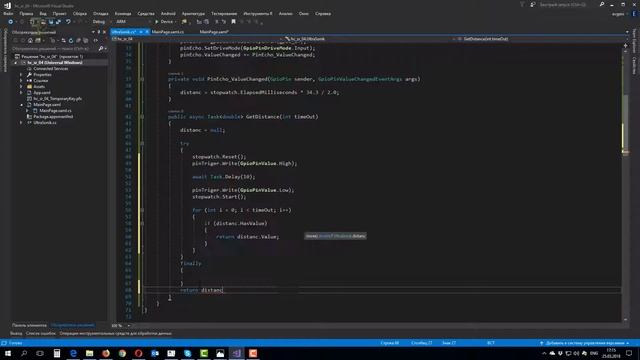Open Microsoft Edge from taskbar
Viewport: 640px width, 360px height.
point(73,353)
